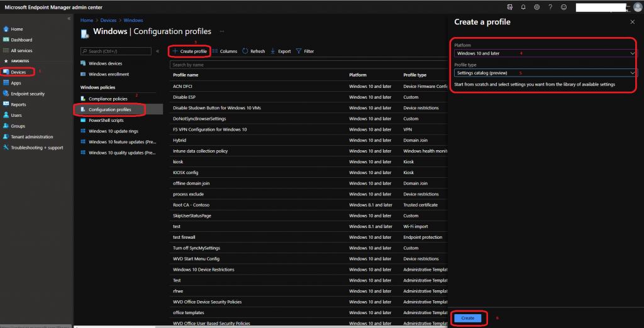644x328 pixels.
Task: Open Windows 10 feature updates (Preview)
Action: [x=122, y=141]
